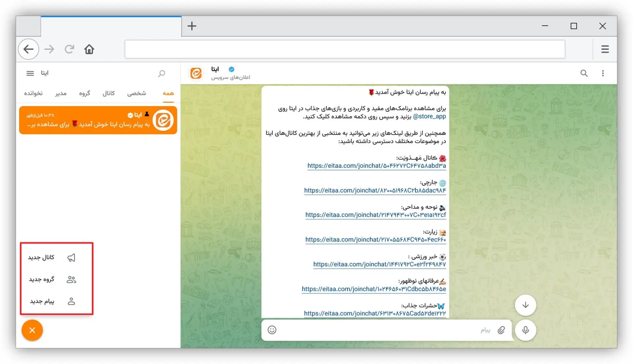
Task: Open the ایتا chat in the chat list
Action: [x=98, y=120]
